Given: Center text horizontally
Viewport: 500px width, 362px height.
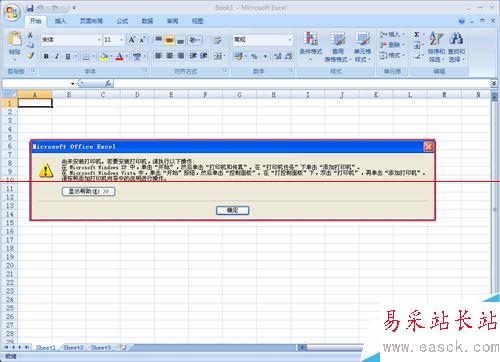Looking at the screenshot, I should coord(170,56).
